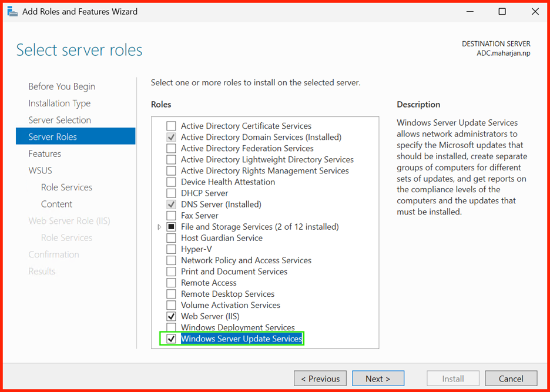Open the Content step

coord(56,205)
